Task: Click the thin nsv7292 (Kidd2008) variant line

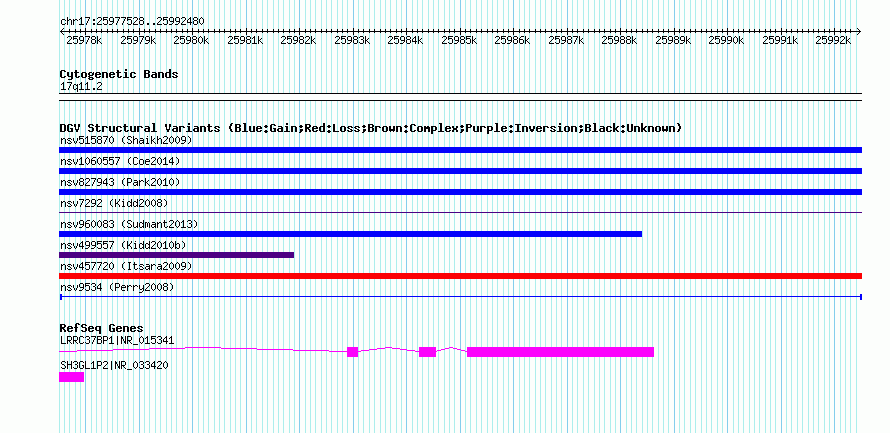Action: pos(460,213)
